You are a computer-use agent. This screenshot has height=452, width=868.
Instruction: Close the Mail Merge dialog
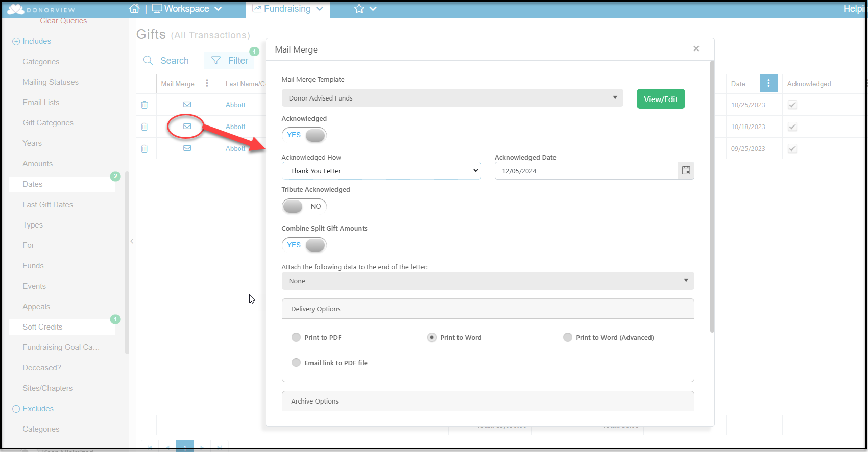696,48
